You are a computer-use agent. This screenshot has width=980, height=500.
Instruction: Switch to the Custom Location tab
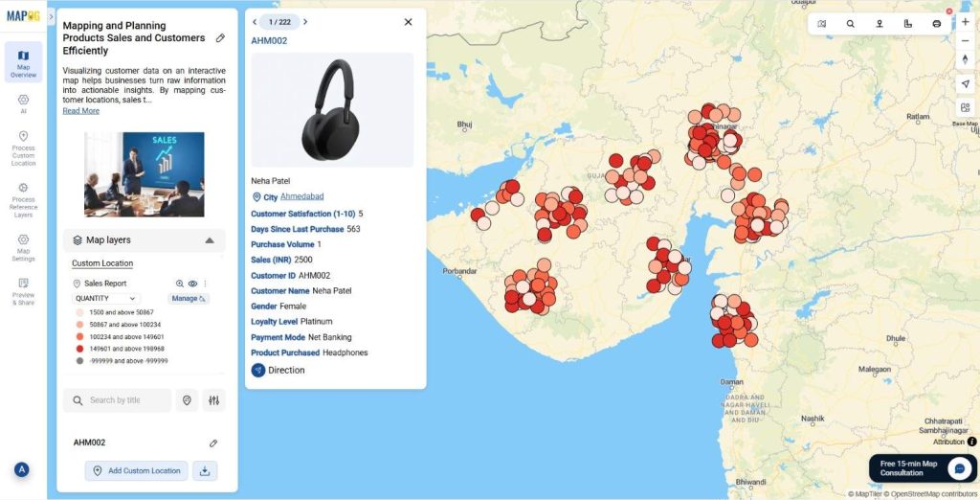point(102,263)
